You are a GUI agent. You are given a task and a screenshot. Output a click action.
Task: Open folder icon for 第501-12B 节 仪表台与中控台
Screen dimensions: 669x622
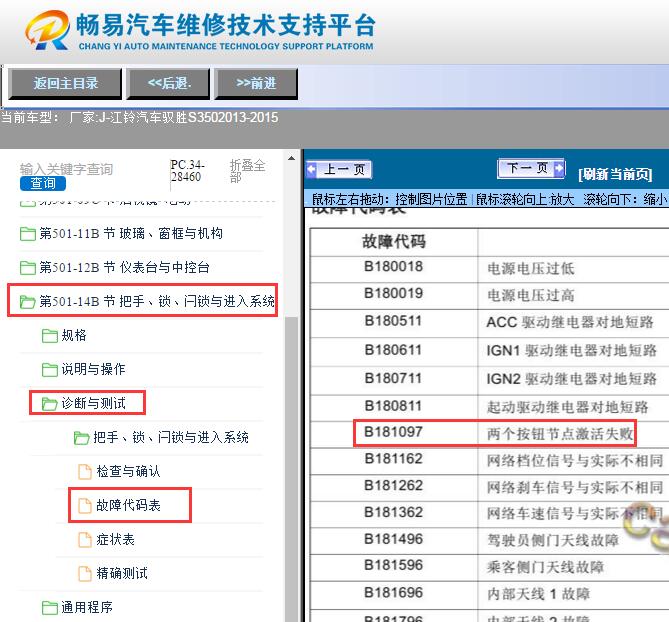28,268
